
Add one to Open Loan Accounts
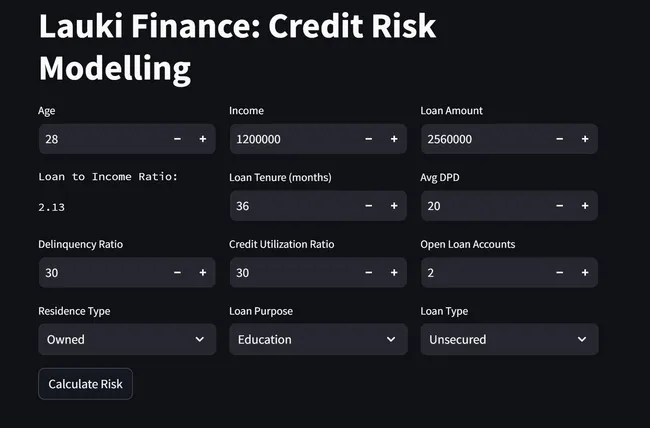(x=585, y=272)
